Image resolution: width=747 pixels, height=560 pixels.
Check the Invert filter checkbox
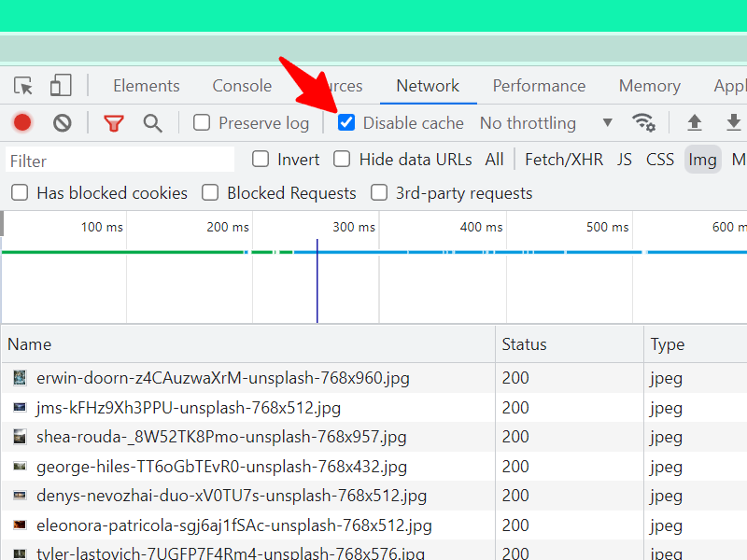(x=261, y=159)
